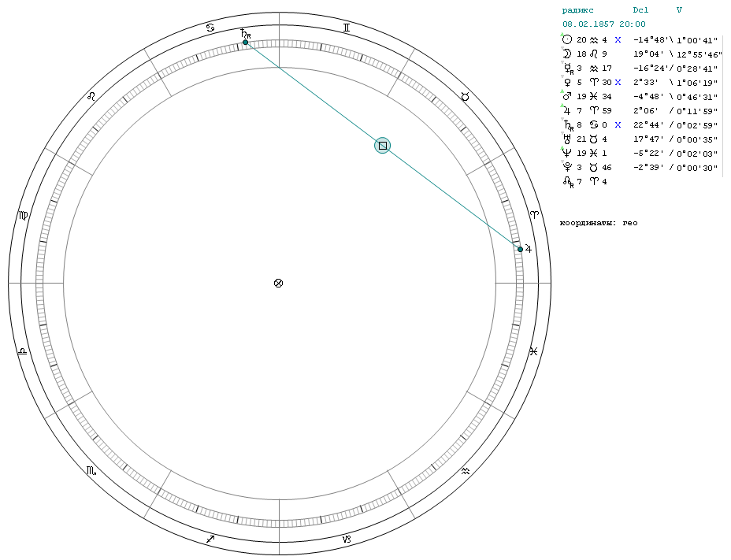Screen dimensions: 731x560
Task: Click the Aquarius sign glyph on outer ring
Action: coord(466,471)
